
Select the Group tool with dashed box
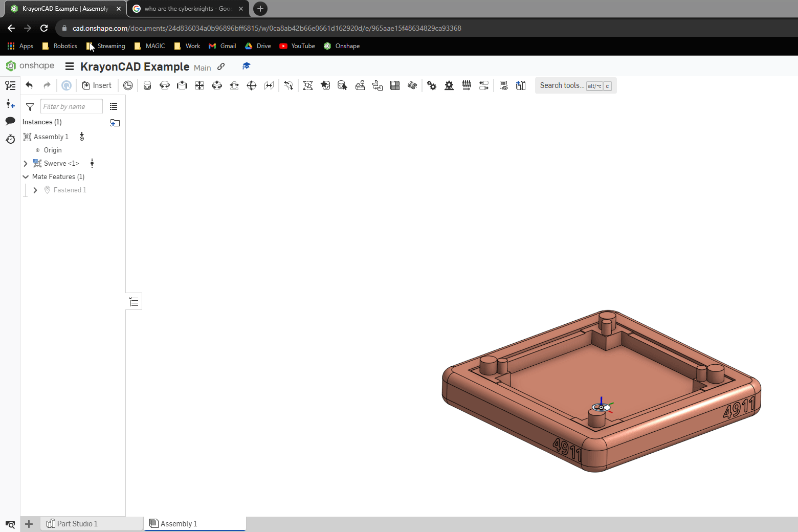click(x=308, y=85)
